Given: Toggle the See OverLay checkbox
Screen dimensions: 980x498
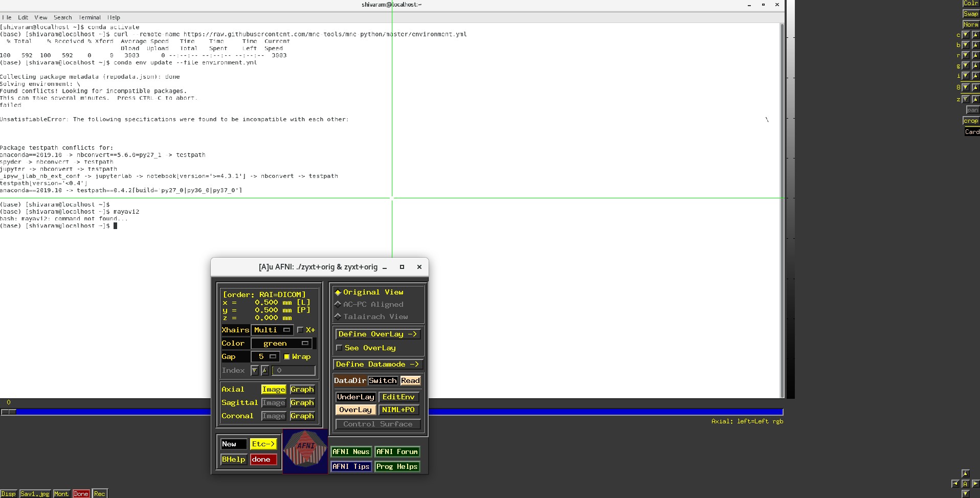Looking at the screenshot, I should [x=339, y=348].
